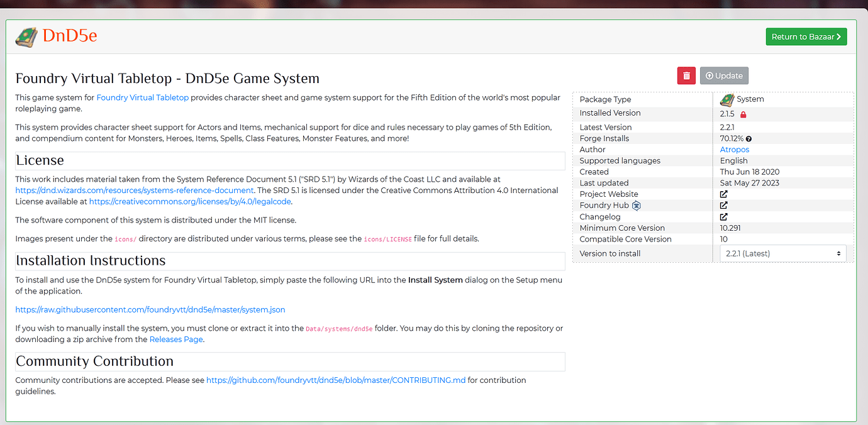Open the Foundry Virtual Tabletop link
Screen dimensions: 868x425
[143, 97]
